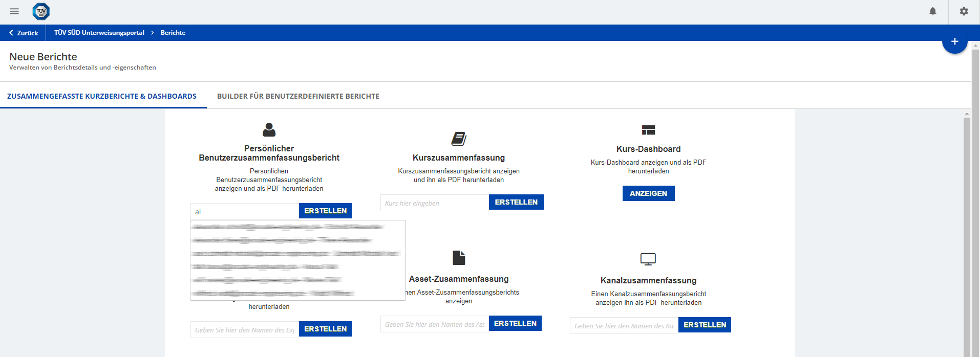Image resolution: width=980 pixels, height=357 pixels.
Task: Click the TÜV SÜD logo
Action: [41, 11]
